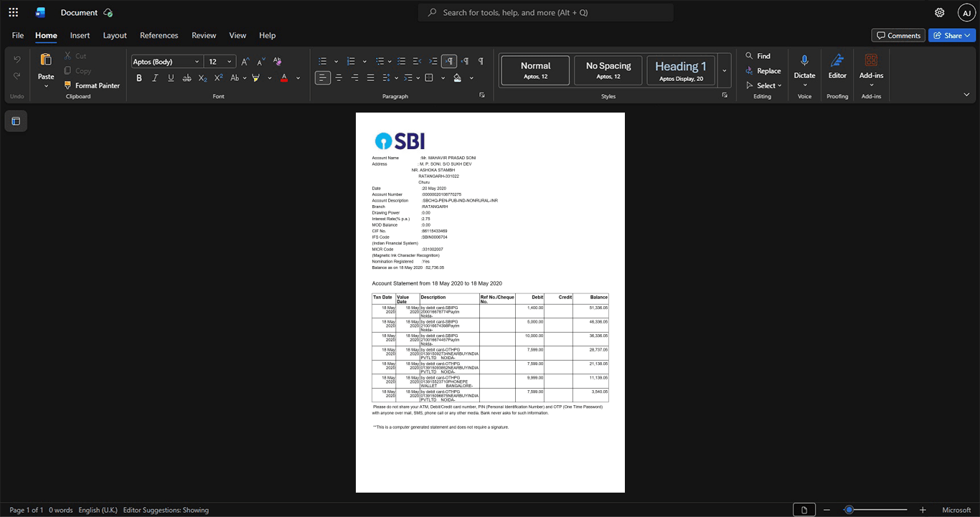
Task: Expand the change case dropdown arrow
Action: click(245, 77)
